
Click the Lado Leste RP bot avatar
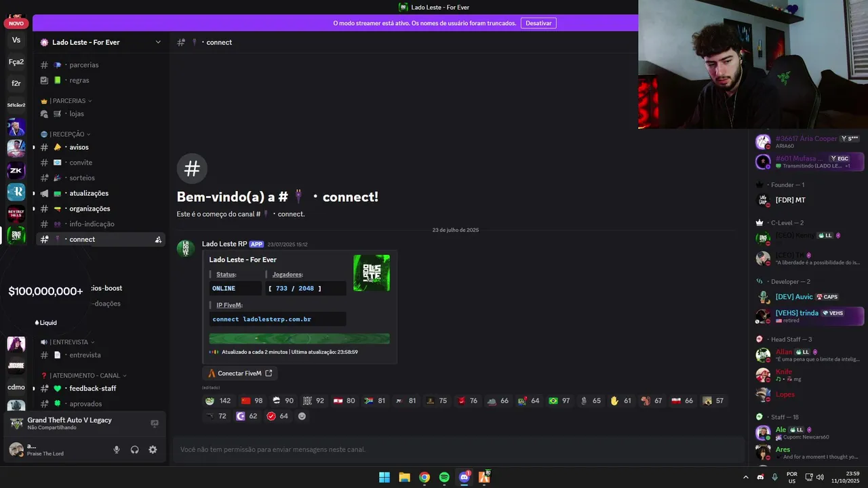tap(186, 248)
